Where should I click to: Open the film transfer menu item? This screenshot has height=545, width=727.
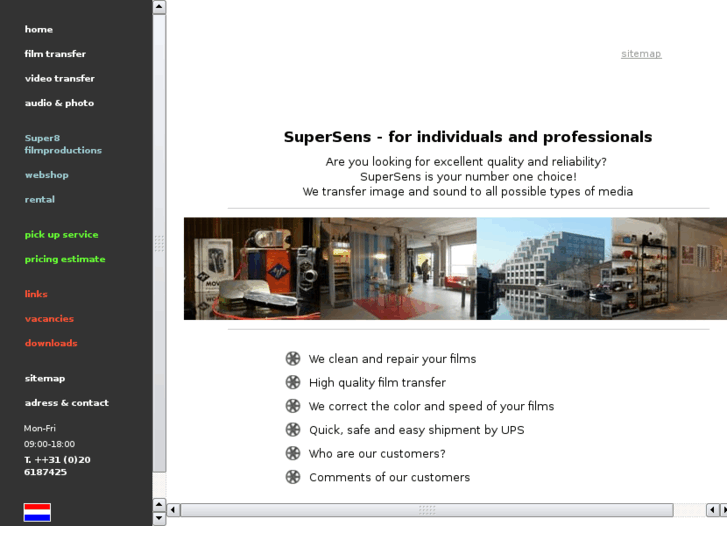55,54
